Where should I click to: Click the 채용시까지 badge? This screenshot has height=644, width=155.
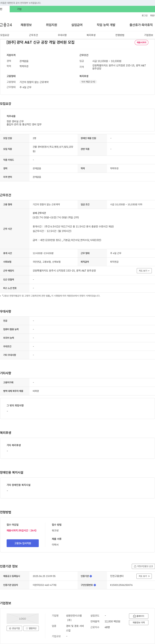pyautogui.click(x=141, y=42)
